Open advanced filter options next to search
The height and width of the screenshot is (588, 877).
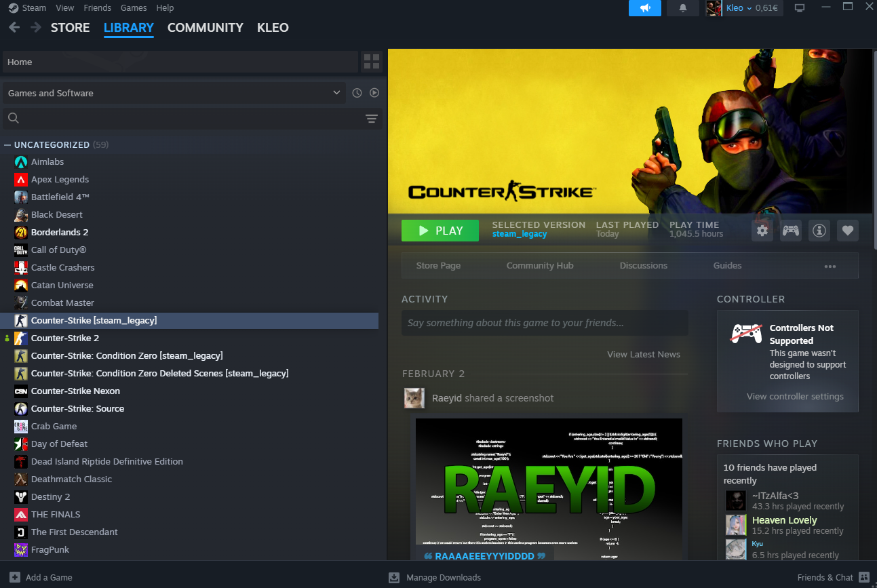(x=371, y=119)
